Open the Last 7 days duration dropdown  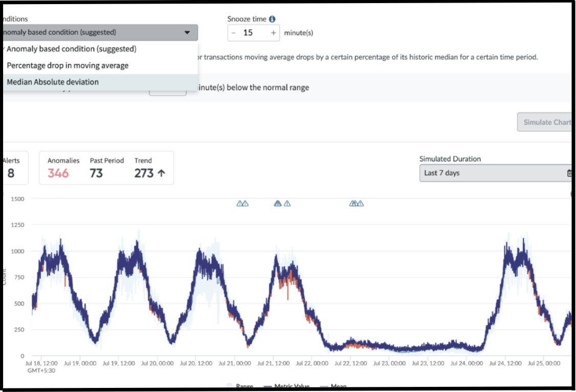click(496, 173)
